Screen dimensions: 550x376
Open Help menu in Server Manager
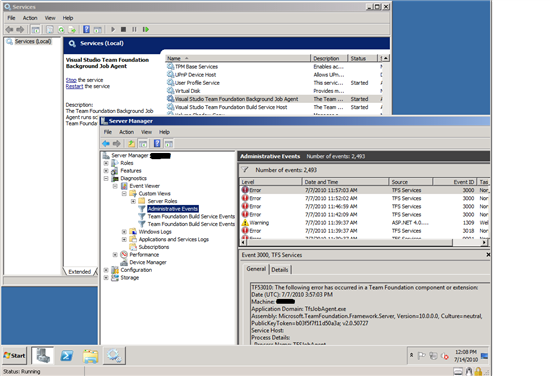point(164,132)
